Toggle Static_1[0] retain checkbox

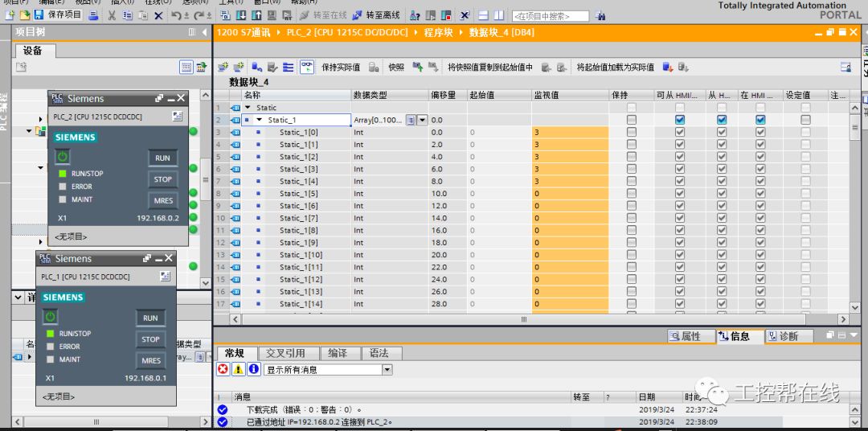click(631, 132)
